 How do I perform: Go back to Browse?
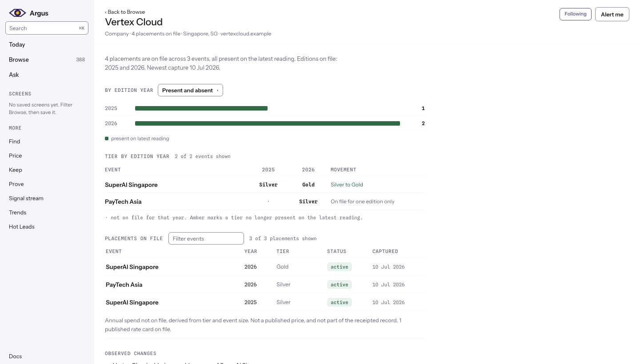click(x=125, y=12)
